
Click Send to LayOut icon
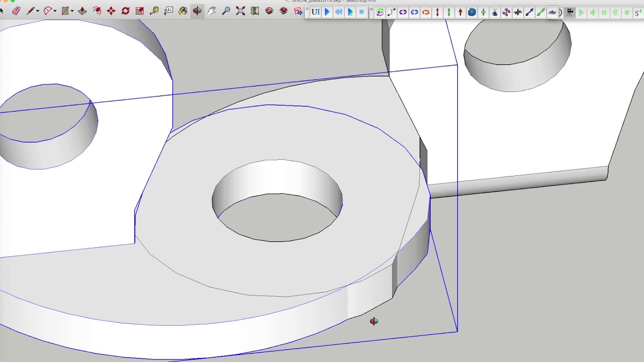point(298,11)
